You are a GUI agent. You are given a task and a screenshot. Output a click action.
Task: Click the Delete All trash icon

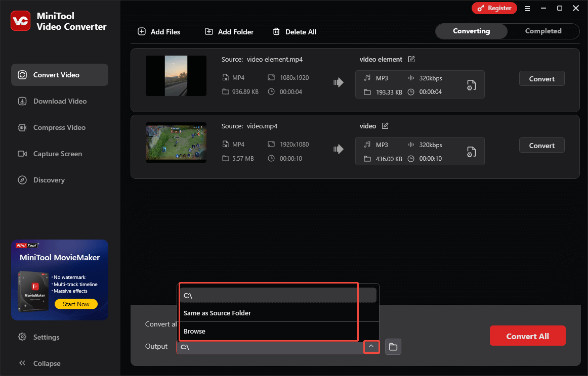coord(276,32)
